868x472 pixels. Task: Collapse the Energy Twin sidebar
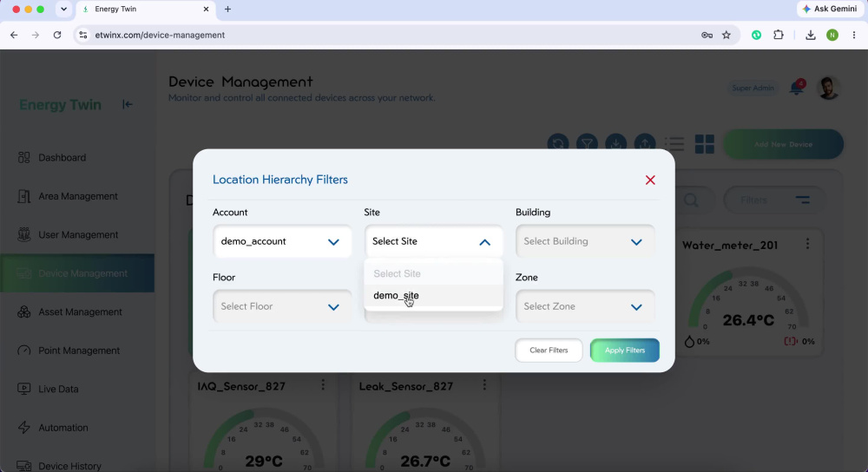click(128, 104)
